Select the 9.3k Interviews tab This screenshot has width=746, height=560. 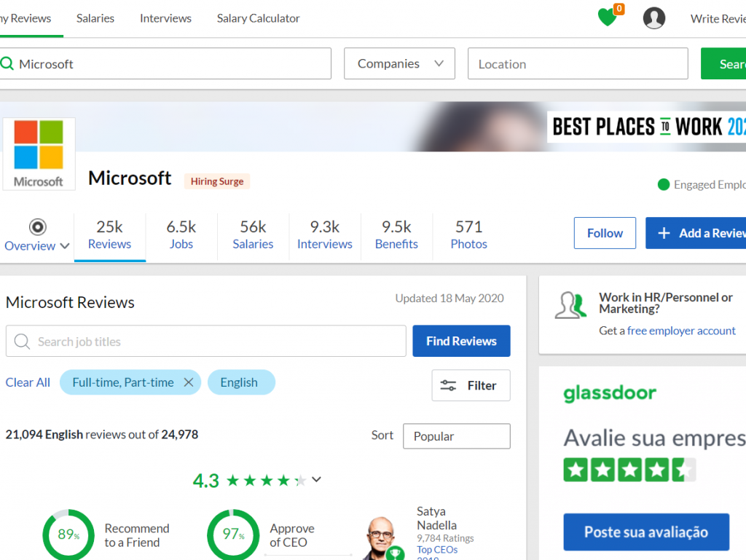tap(325, 234)
